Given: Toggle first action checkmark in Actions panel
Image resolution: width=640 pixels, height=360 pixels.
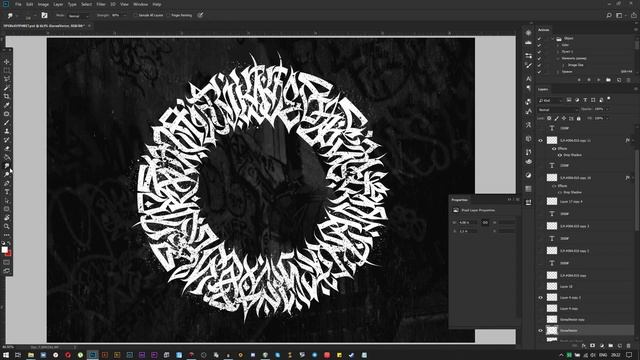Looking at the screenshot, I should tap(539, 38).
